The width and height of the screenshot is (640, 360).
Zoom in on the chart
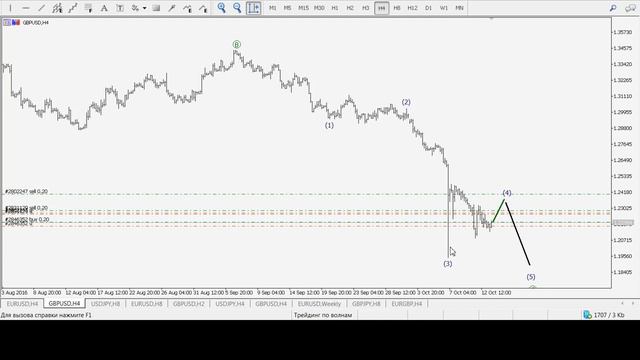point(222,8)
